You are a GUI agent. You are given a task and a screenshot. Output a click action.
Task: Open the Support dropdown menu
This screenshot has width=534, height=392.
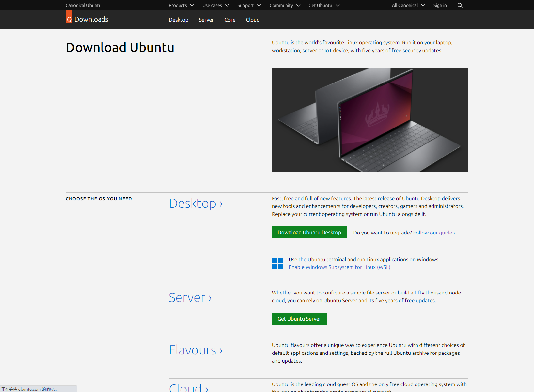[x=249, y=5]
